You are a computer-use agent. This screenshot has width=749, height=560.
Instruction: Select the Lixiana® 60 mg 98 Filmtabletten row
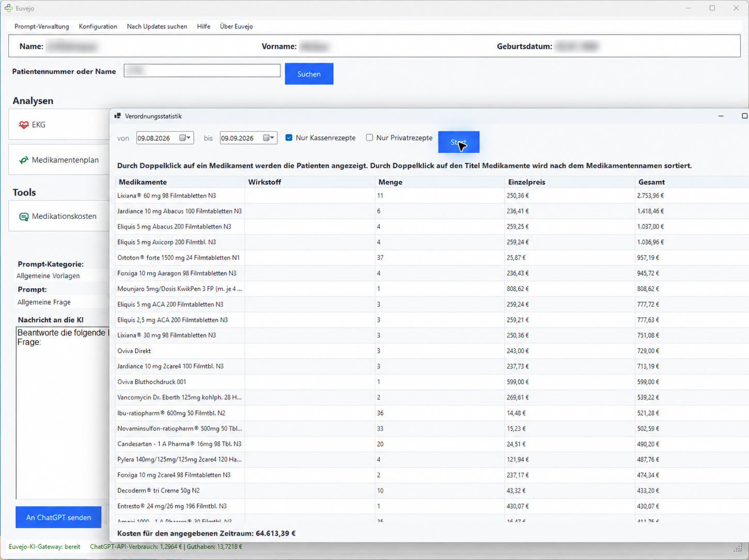click(431, 196)
